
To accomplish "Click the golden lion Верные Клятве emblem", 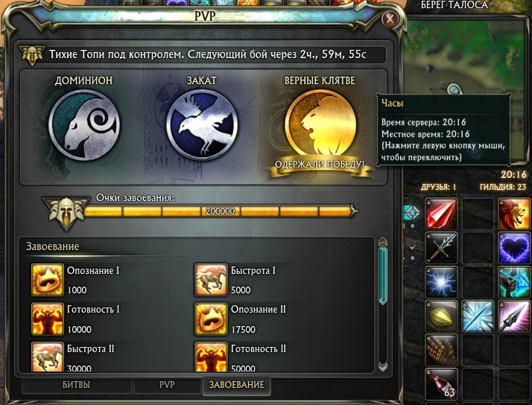I will tap(320, 125).
